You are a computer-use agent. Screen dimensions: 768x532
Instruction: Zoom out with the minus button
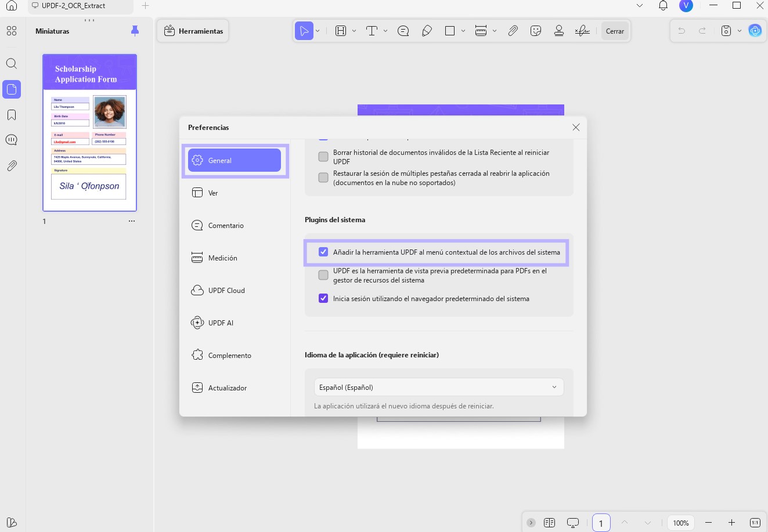pos(708,523)
